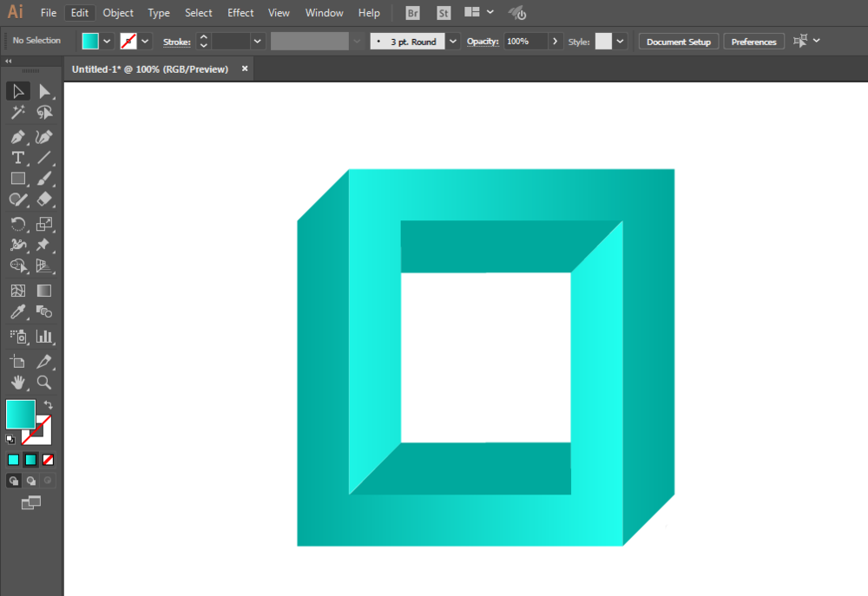Activate the Zoom tool
This screenshot has width=868, height=596.
[44, 383]
